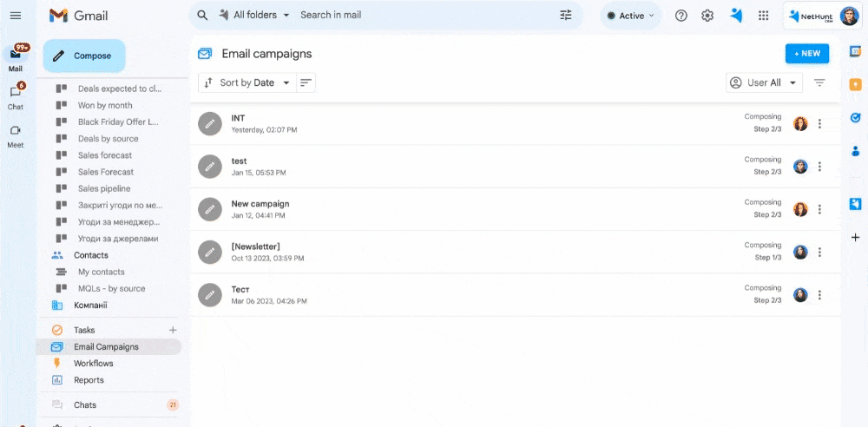Image resolution: width=868 pixels, height=427 pixels.
Task: Open the Mail section icon
Action: point(16,54)
